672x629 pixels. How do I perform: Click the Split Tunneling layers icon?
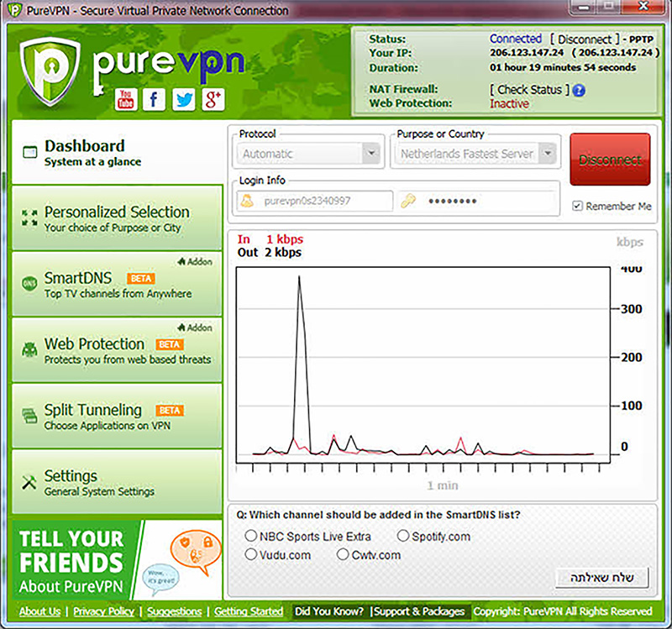(29, 415)
